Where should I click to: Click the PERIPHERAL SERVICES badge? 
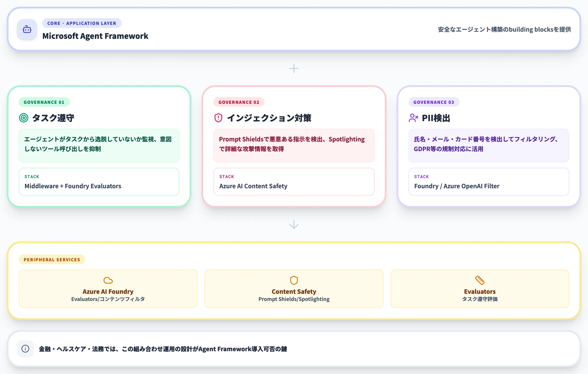pos(52,259)
